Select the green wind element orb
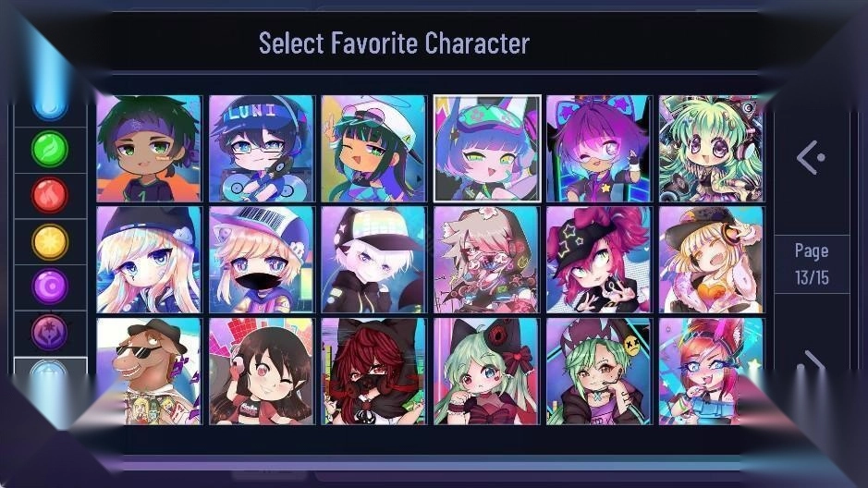The height and width of the screenshot is (488, 868). 50,149
